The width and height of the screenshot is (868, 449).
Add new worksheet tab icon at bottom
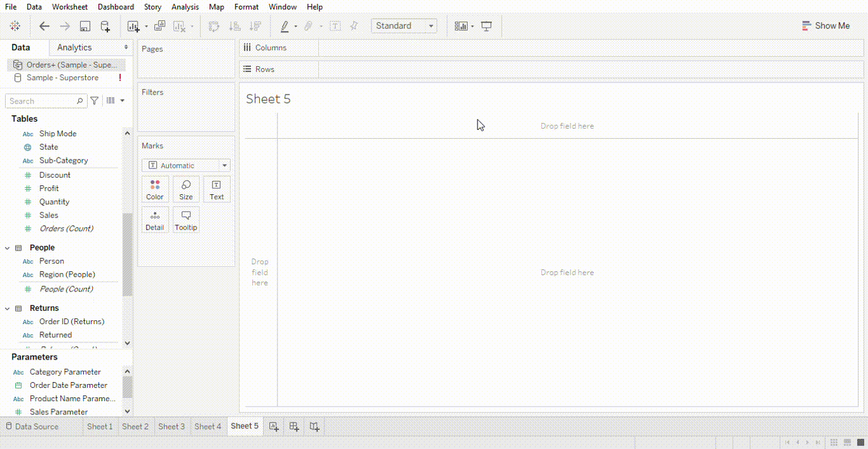coord(274,427)
